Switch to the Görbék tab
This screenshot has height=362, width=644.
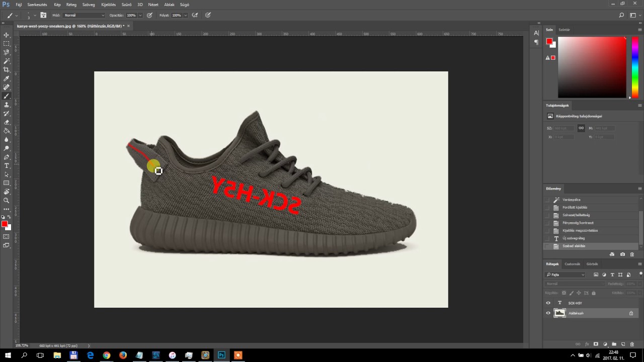click(592, 264)
